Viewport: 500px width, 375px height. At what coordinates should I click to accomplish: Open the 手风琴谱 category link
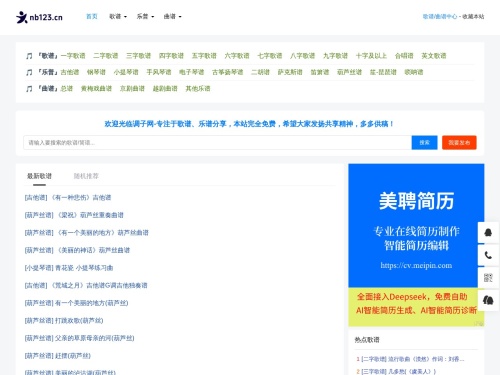point(159,72)
